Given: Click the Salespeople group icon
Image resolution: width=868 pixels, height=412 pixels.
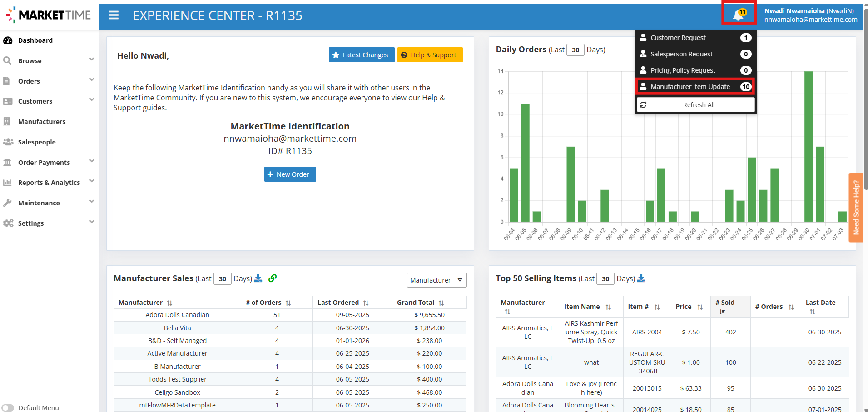Looking at the screenshot, I should (x=8, y=142).
